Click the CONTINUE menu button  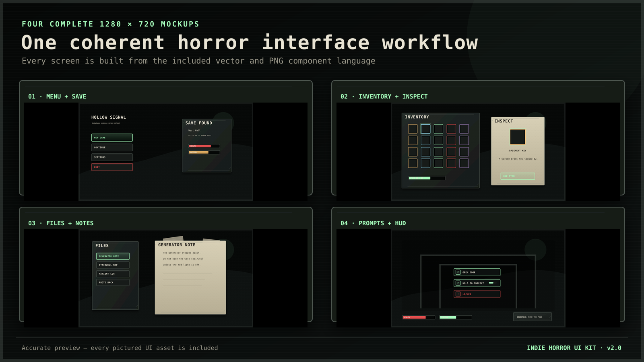tap(112, 147)
